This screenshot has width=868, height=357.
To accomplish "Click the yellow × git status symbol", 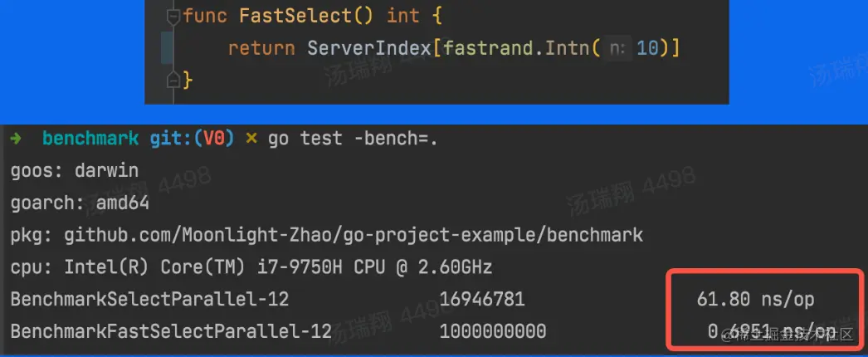I will [251, 139].
